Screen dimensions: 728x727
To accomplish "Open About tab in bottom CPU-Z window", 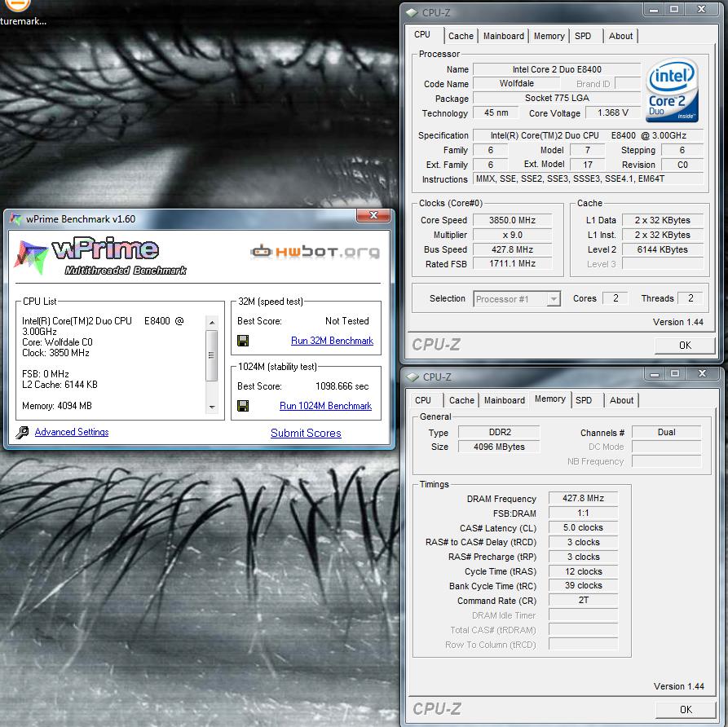I will [621, 400].
